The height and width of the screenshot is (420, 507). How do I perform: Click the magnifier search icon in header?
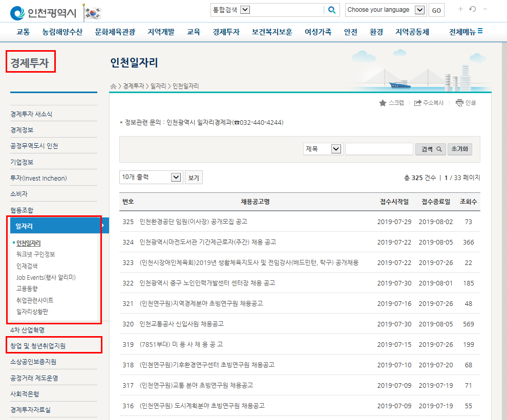point(332,10)
